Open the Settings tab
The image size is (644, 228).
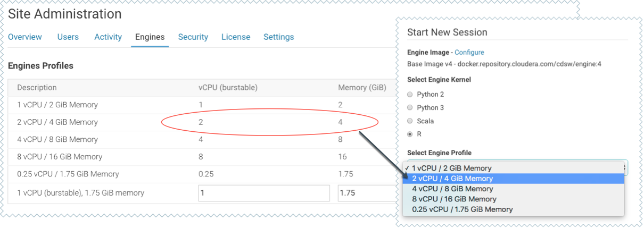[278, 37]
